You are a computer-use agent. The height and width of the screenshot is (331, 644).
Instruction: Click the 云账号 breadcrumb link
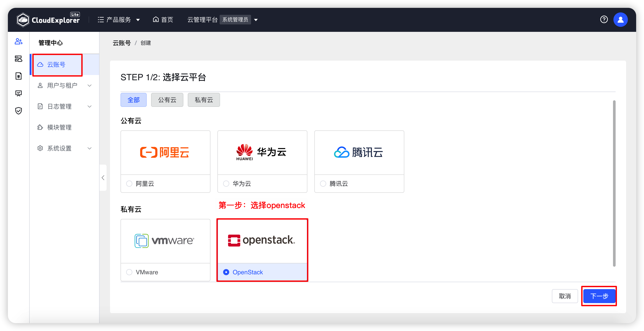(122, 43)
